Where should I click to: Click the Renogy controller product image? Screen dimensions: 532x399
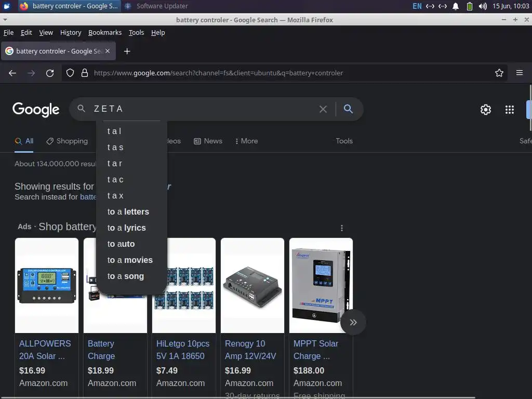[252, 285]
